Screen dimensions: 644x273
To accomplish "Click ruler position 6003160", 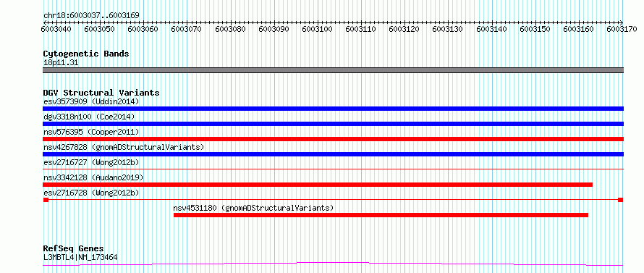I will [x=578, y=29].
